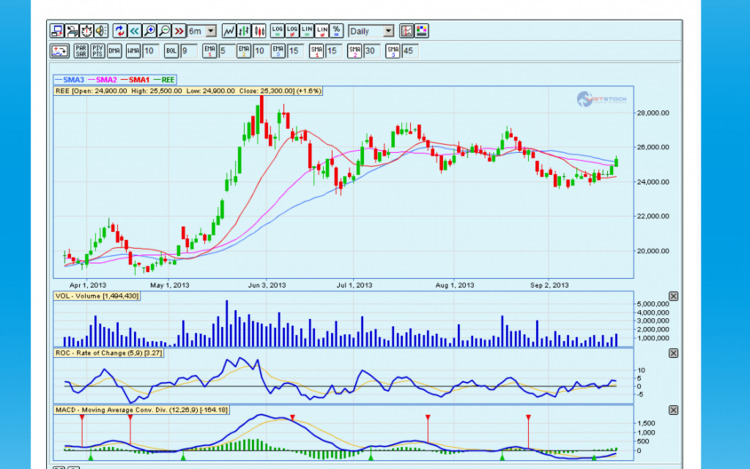Click the Aug 1, 2013 date label
The height and width of the screenshot is (469, 750).
(455, 285)
